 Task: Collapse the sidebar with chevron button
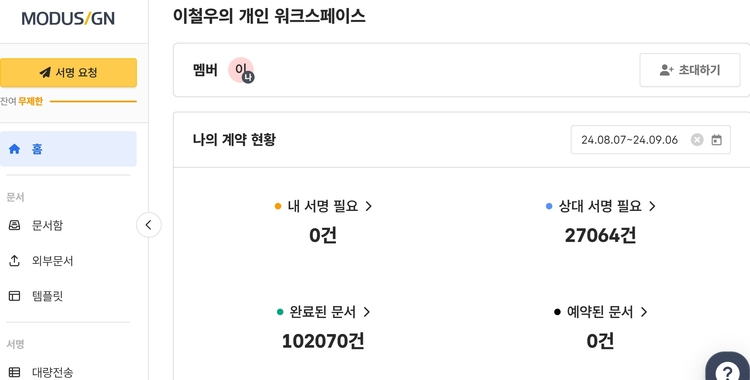pos(148,225)
